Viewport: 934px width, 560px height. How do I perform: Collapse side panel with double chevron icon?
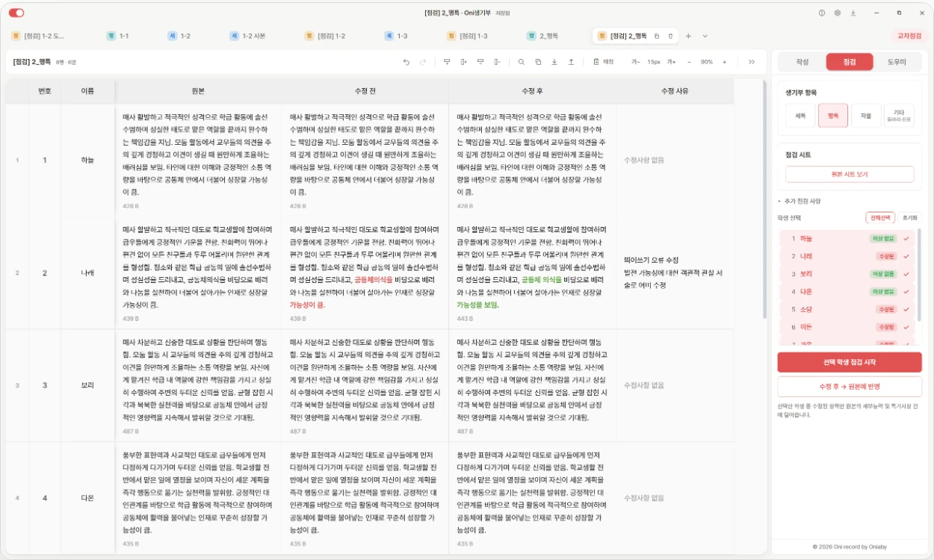click(x=752, y=62)
